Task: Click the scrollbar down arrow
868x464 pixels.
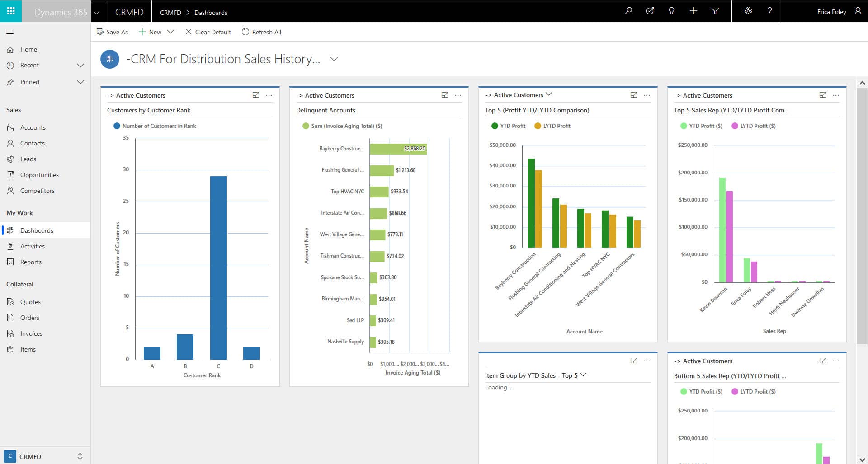Action: [x=862, y=459]
